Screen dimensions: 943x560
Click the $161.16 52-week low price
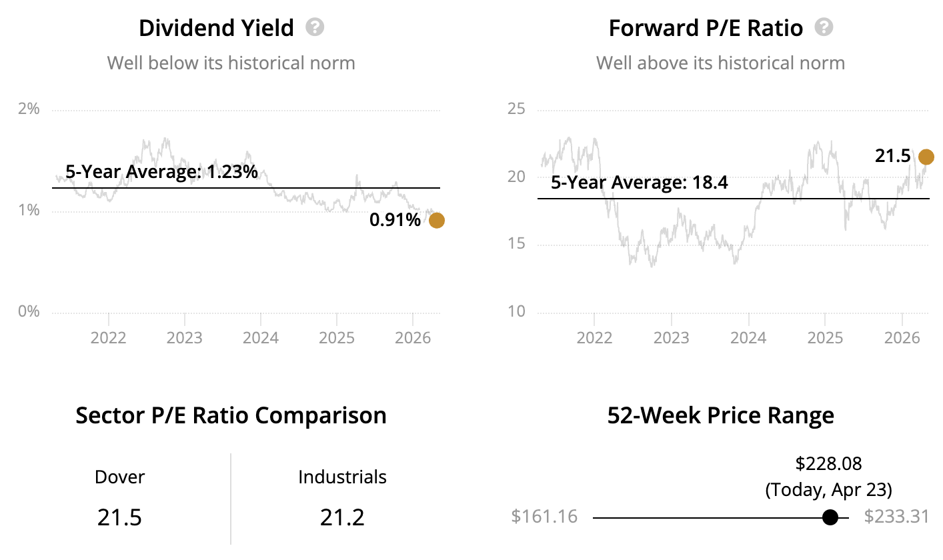[x=544, y=517]
